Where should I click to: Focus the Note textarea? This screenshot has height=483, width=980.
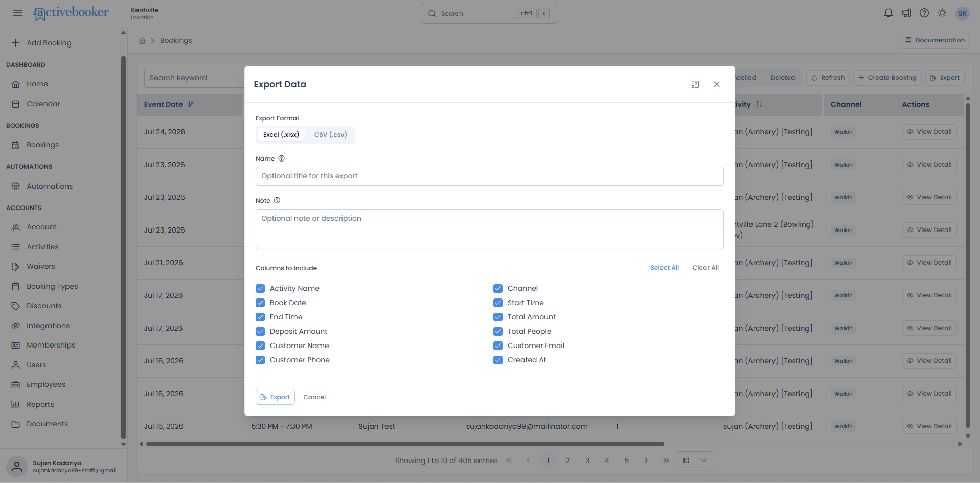[x=489, y=229]
